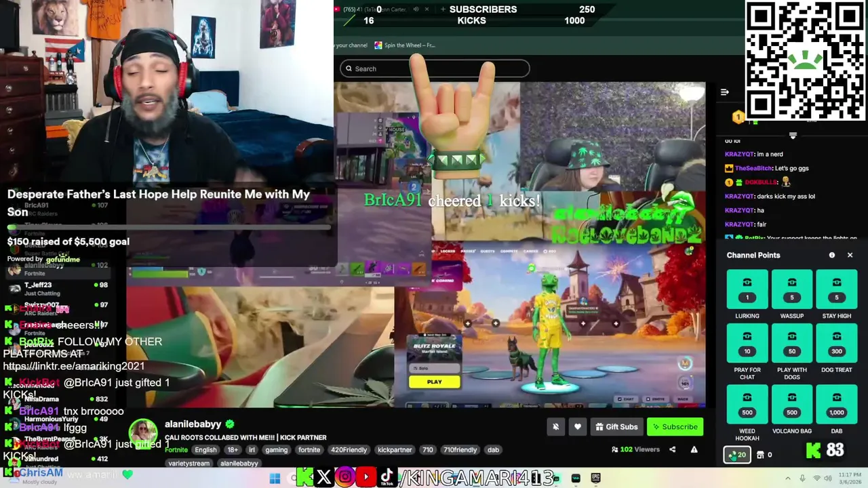The width and height of the screenshot is (868, 488).
Task: Redeem the PLAY WITH DOGS reward
Action: coord(792,343)
